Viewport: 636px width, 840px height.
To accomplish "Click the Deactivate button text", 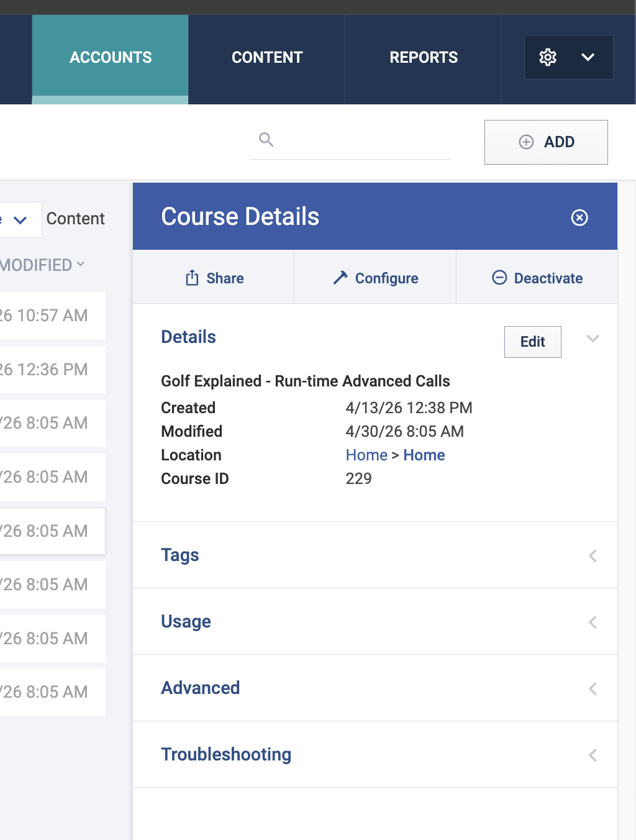I will click(548, 278).
